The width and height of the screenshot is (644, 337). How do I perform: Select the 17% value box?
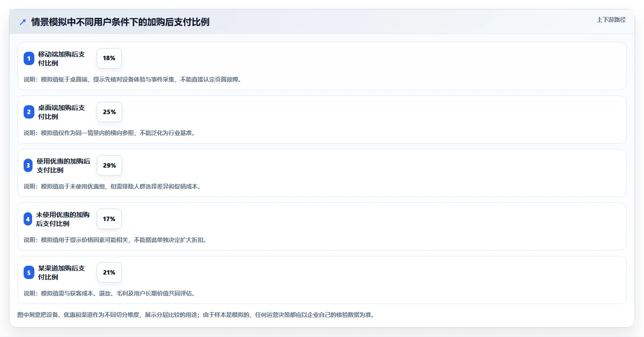click(x=109, y=219)
